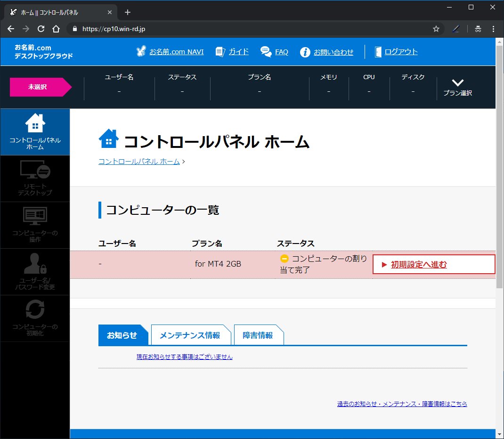The width and height of the screenshot is (504, 439).
Task: Click the pen extension icon in toolbar
Action: 456,29
